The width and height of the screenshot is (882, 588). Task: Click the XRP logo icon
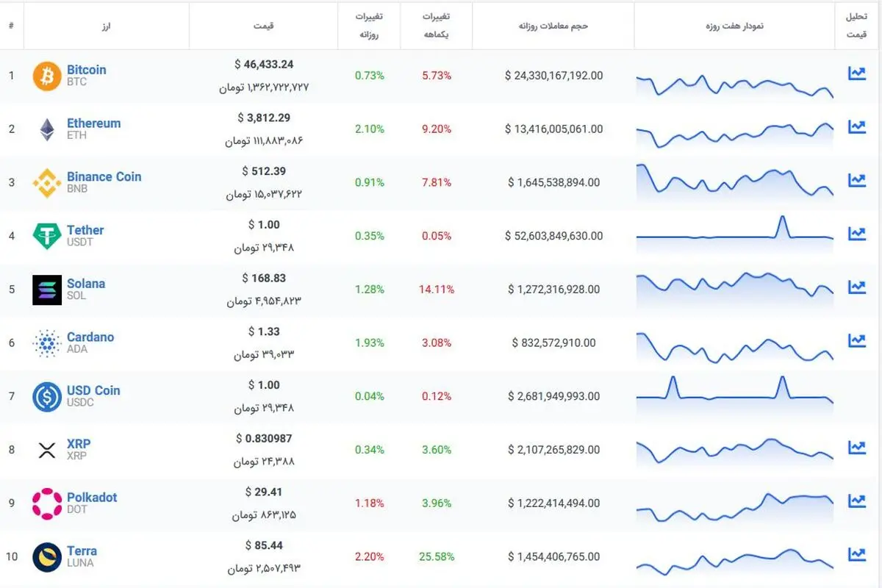pyautogui.click(x=47, y=450)
